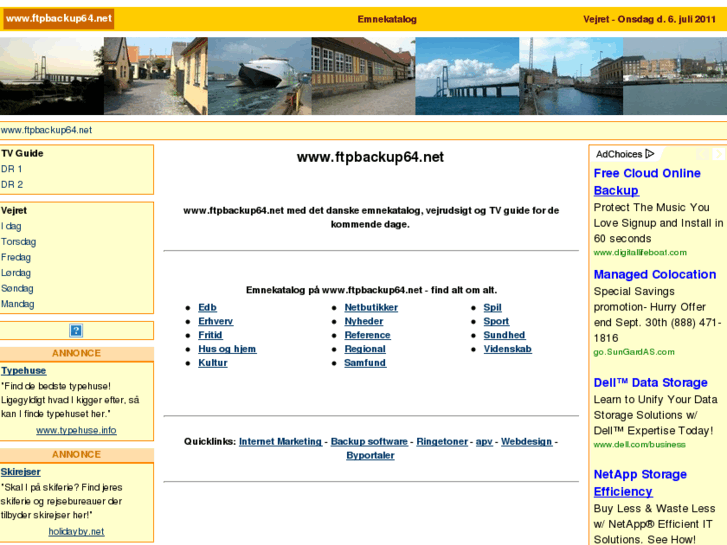727x545 pixels.
Task: Show weather for Lørdag
Action: [16, 273]
